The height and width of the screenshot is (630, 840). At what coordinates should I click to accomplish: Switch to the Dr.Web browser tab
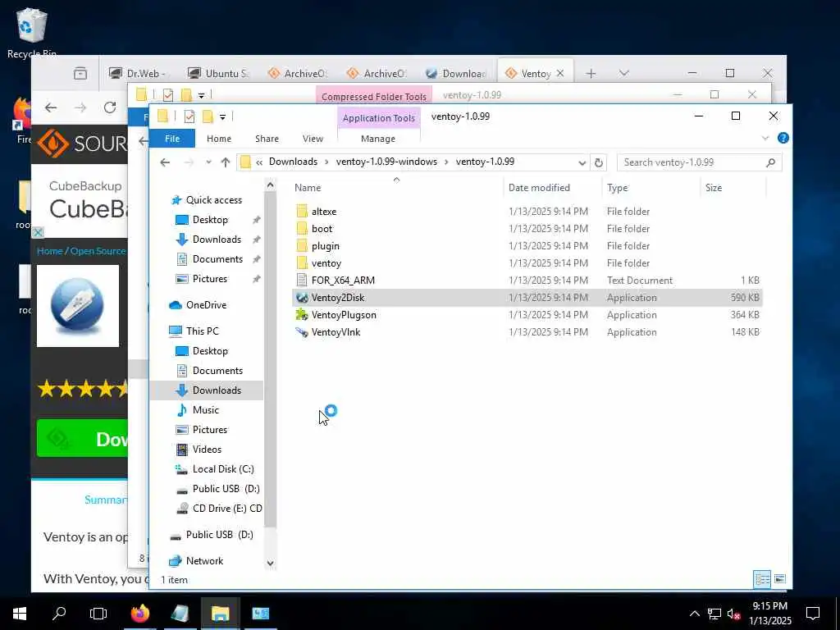[138, 73]
